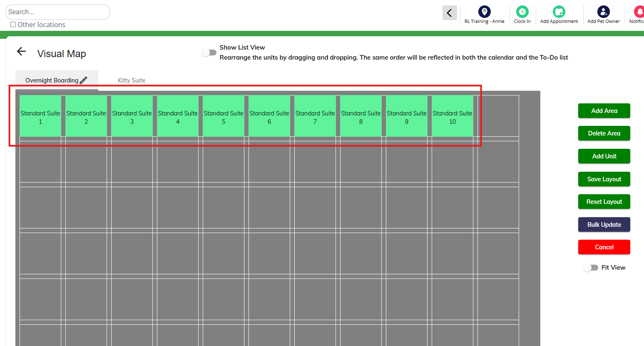This screenshot has width=644, height=346.
Task: Click the pencil edit icon on Overnight Boarding
Action: [83, 80]
